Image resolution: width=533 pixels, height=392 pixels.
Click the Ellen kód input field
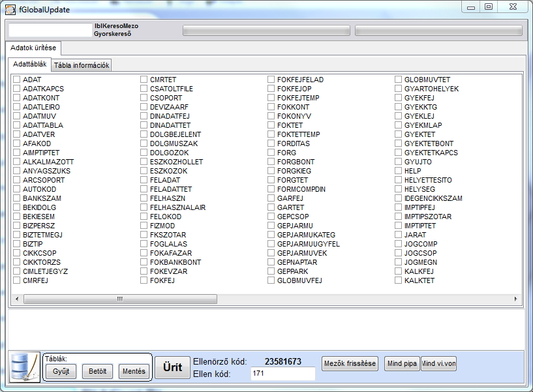tap(283, 374)
